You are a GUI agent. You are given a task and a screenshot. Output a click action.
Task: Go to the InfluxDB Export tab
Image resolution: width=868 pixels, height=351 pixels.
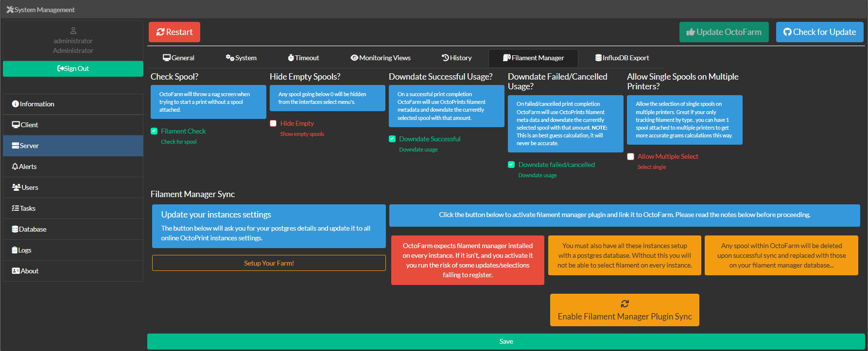(622, 58)
